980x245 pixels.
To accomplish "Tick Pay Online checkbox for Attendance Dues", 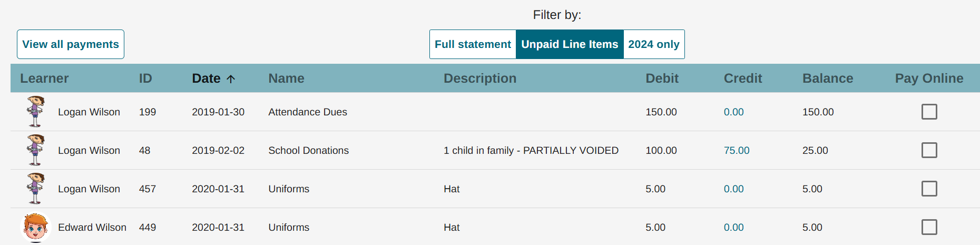I will click(929, 112).
